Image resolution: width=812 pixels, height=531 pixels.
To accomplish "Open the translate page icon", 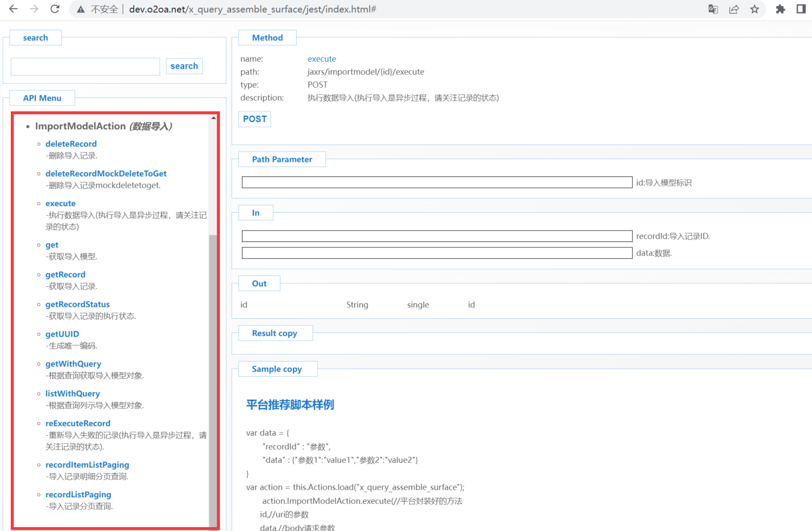I will tap(713, 9).
